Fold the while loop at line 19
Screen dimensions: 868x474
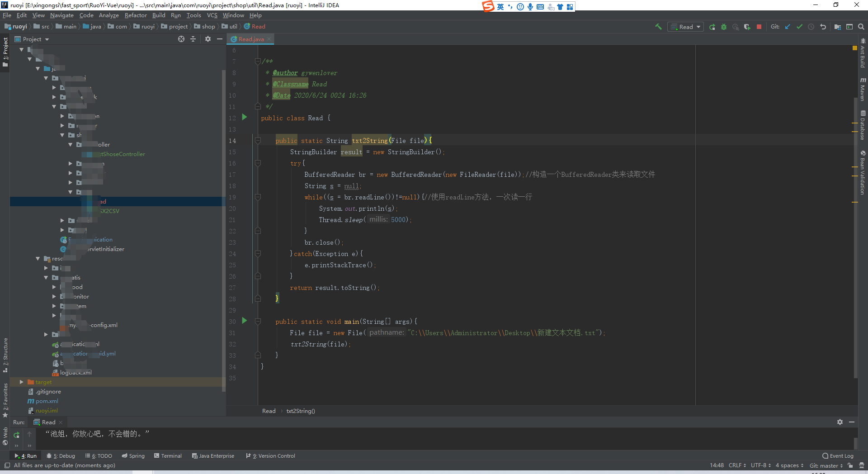click(258, 197)
